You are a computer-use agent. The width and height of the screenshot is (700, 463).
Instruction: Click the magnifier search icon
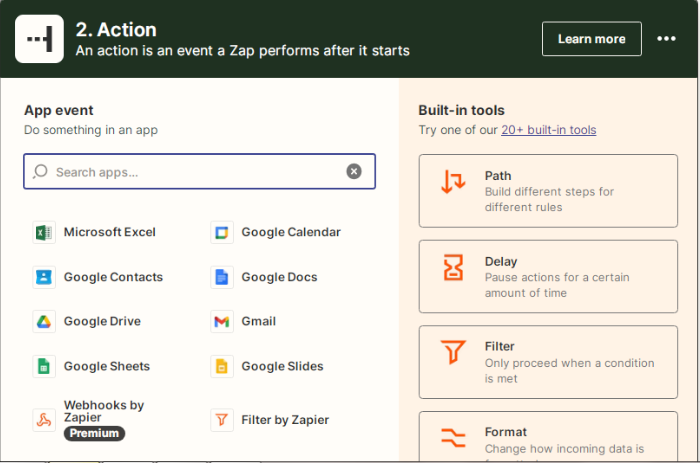pyautogui.click(x=40, y=171)
